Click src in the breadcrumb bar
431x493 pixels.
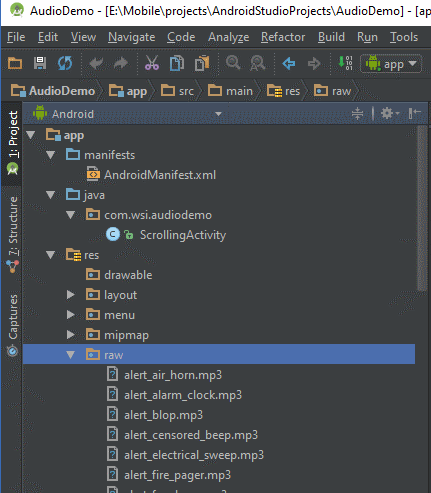(177, 91)
